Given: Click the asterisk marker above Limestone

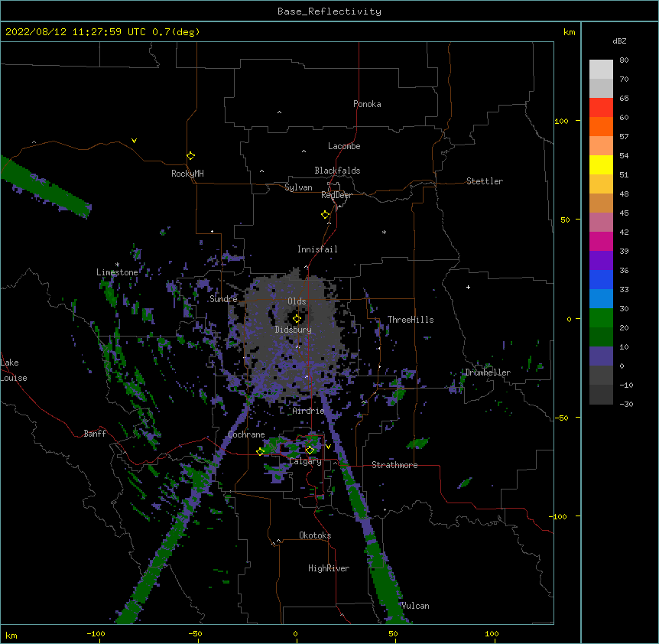Looking at the screenshot, I should pos(117,265).
